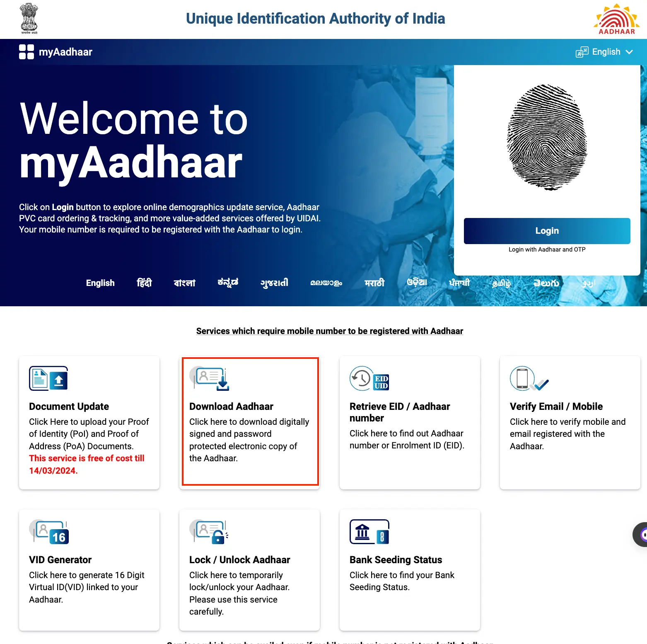Click the Login button
The width and height of the screenshot is (647, 644).
click(547, 231)
